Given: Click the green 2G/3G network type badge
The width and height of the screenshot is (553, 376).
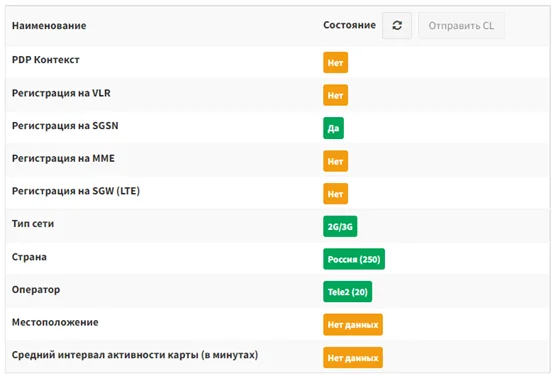Looking at the screenshot, I should tap(340, 226).
